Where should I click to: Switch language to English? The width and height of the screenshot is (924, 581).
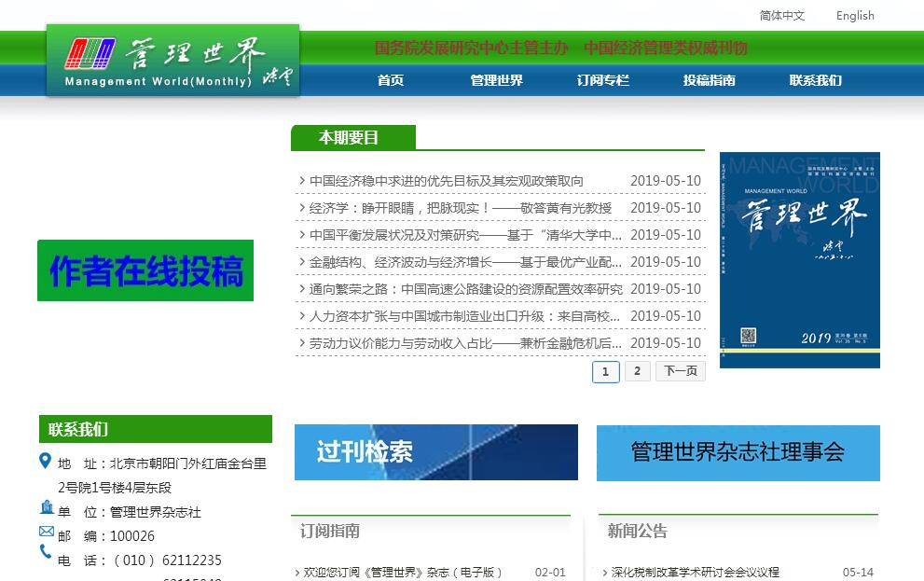pyautogui.click(x=854, y=15)
